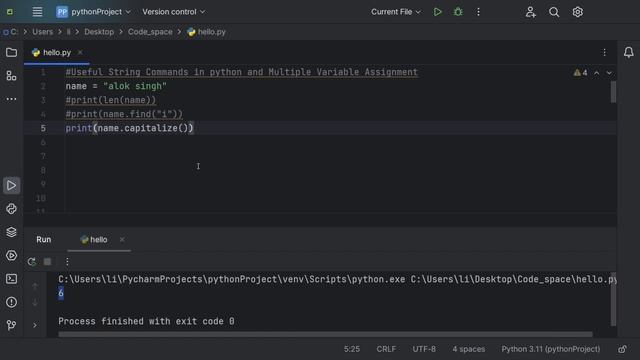Image resolution: width=640 pixels, height=360 pixels.
Task: Click the #print(name.find("i")) line
Action: pyautogui.click(x=124, y=114)
